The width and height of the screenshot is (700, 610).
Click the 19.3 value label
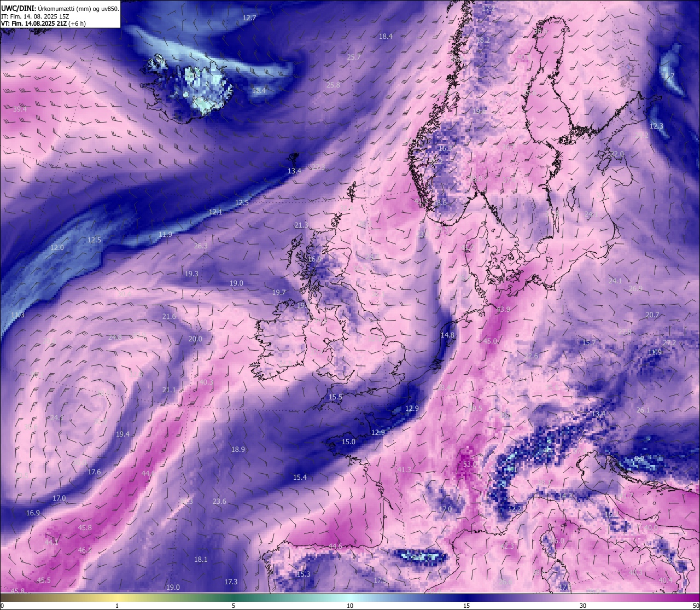tap(191, 274)
